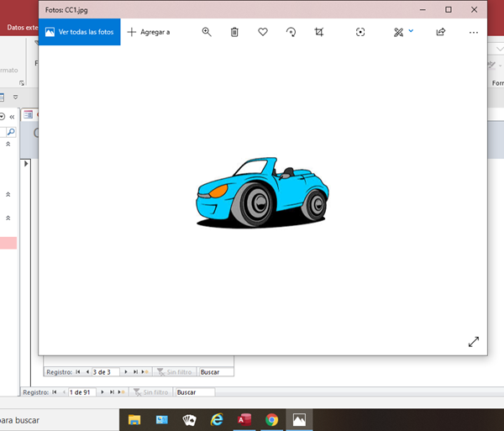The width and height of the screenshot is (504, 431).
Task: Click Ver todas las fotos
Action: (x=79, y=32)
